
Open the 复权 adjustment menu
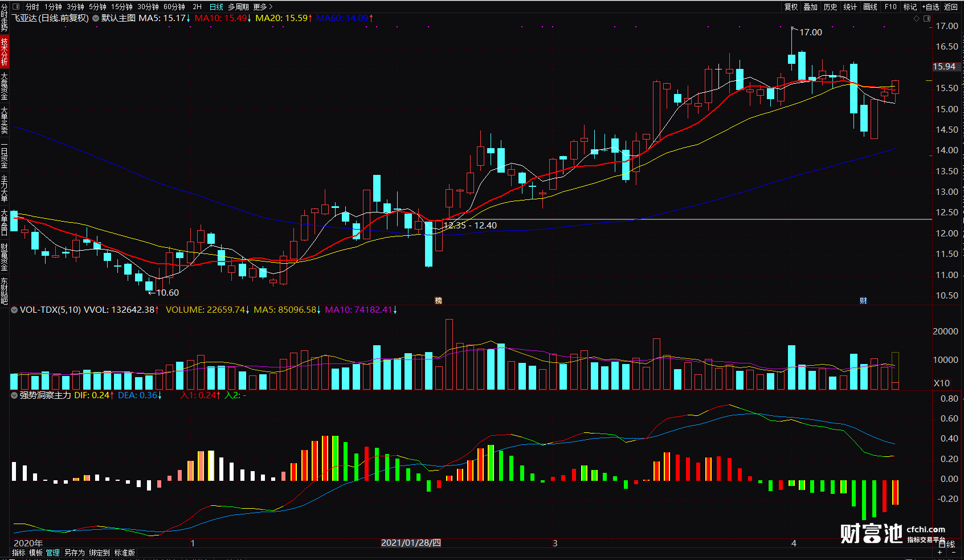click(x=791, y=7)
